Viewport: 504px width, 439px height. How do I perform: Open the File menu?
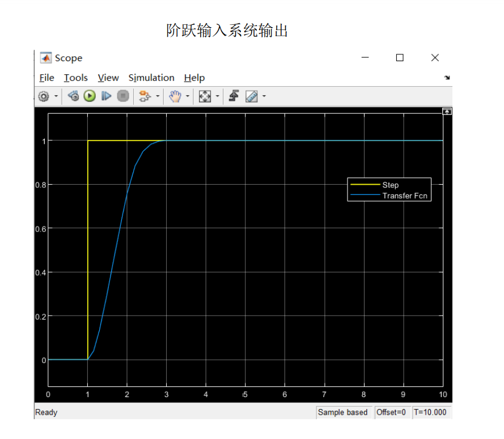point(46,78)
